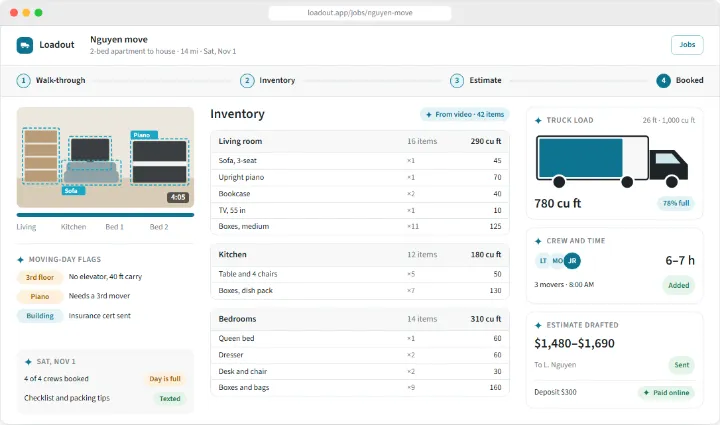Click the Living room section header
720x425 pixels.
[x=360, y=141]
